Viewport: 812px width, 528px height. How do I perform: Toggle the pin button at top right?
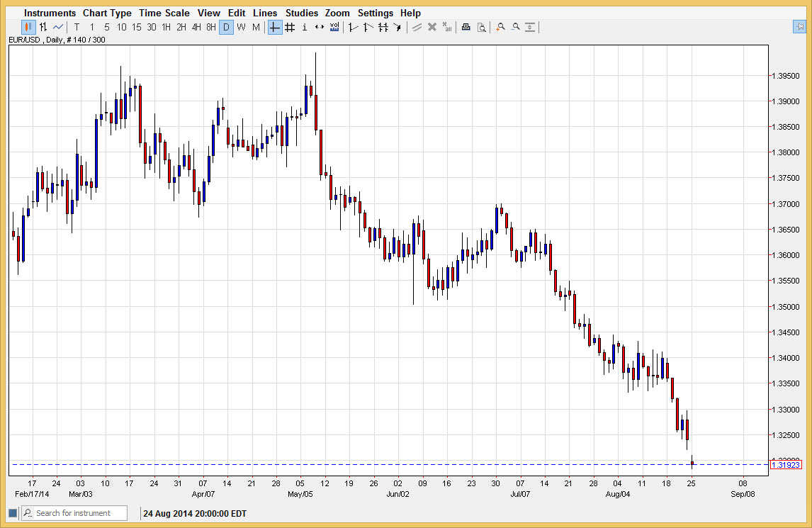[x=799, y=28]
